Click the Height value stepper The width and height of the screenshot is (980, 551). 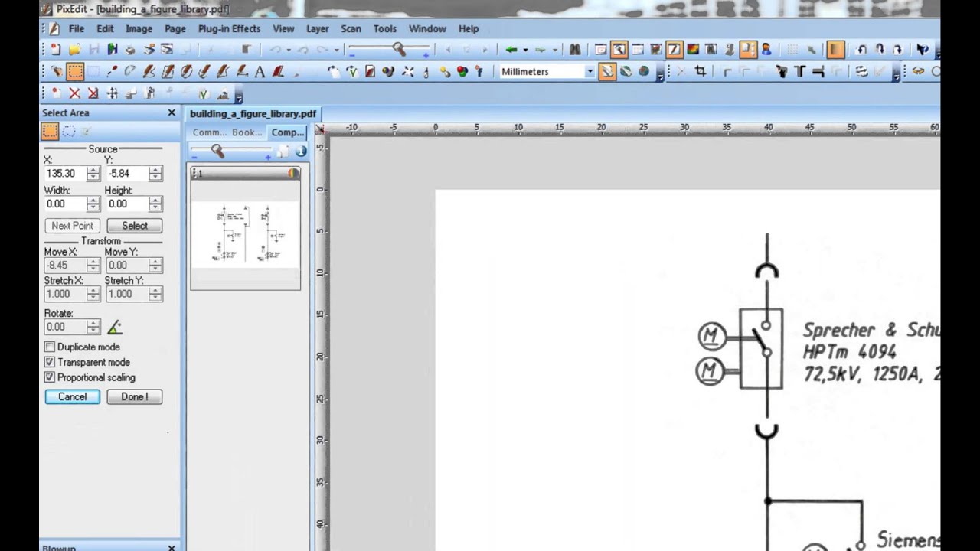pyautogui.click(x=155, y=204)
